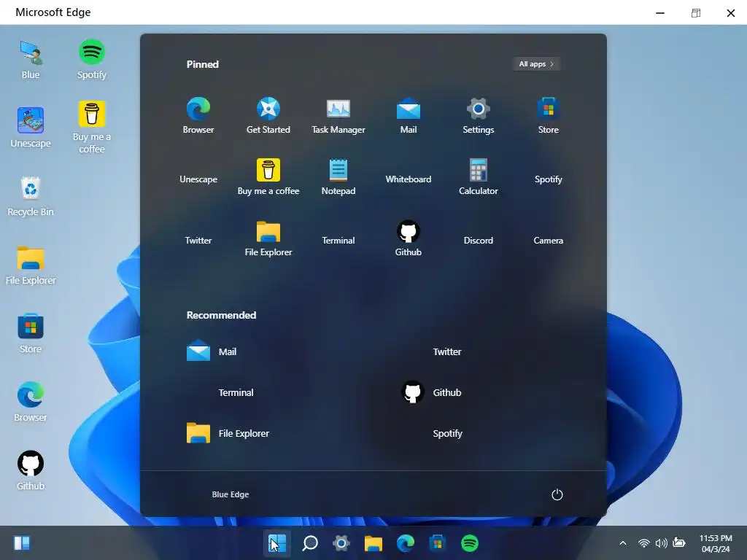Click the power button in the Start menu
This screenshot has width=747, height=560.
coord(557,494)
